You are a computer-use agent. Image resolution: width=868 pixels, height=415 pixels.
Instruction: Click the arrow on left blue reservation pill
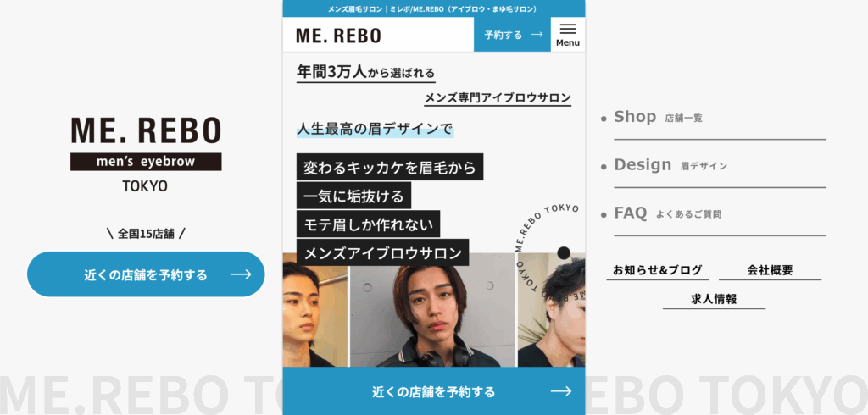241,274
